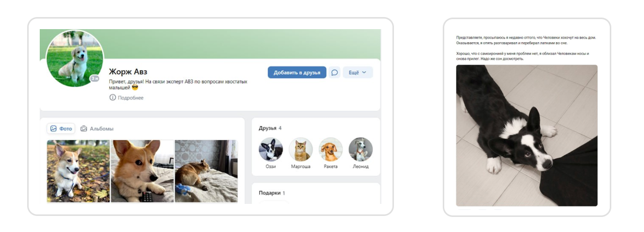Click the info icon beside Подробнее

[113, 97]
